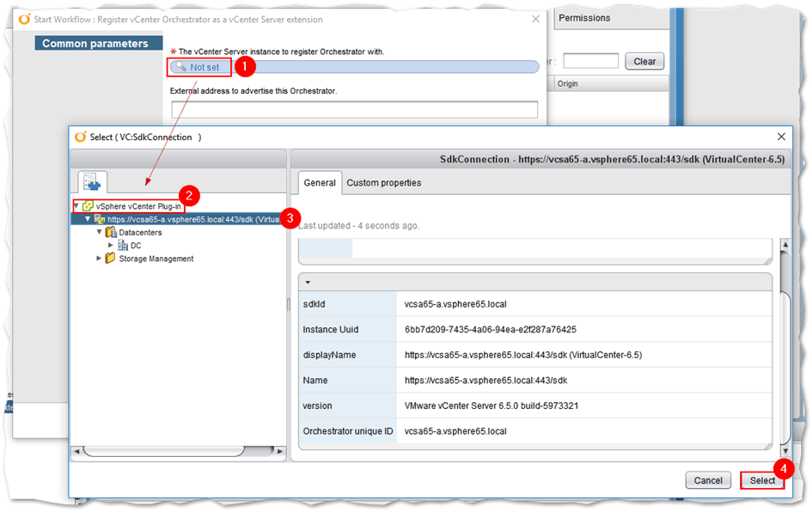Image resolution: width=812 pixels, height=512 pixels.
Task: Click the magnifier icon in Not set field
Action: click(180, 67)
